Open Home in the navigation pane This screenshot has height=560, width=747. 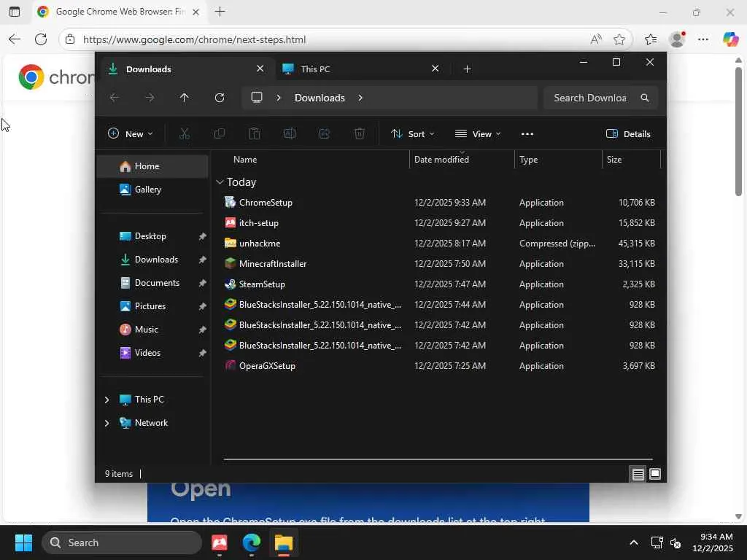coord(152,166)
